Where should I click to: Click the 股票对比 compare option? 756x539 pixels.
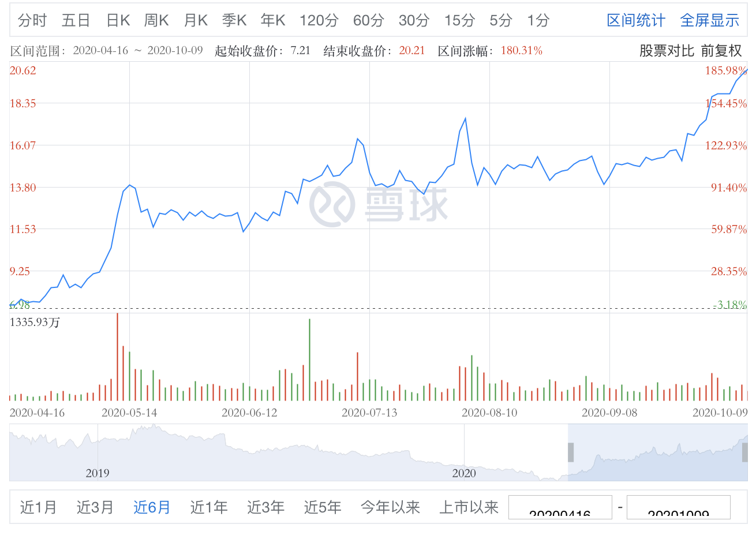667,51
